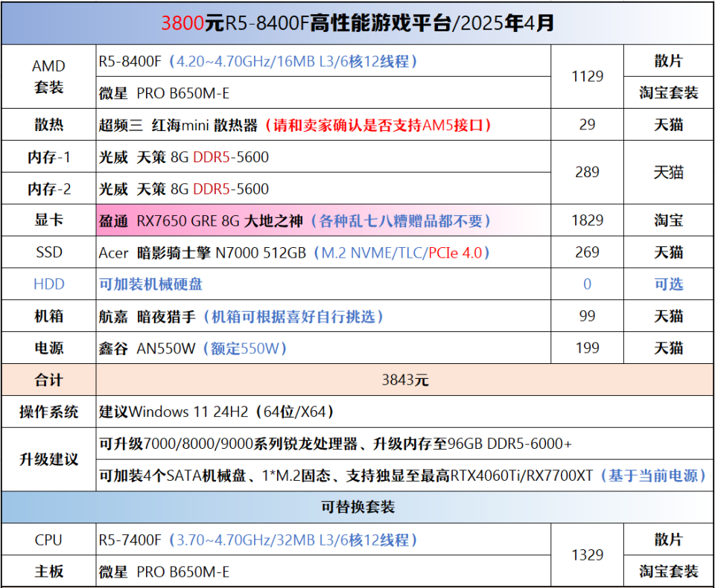Viewport: 715px width, 588px height.
Task: Select the "电源" category cell
Action: click(49, 348)
